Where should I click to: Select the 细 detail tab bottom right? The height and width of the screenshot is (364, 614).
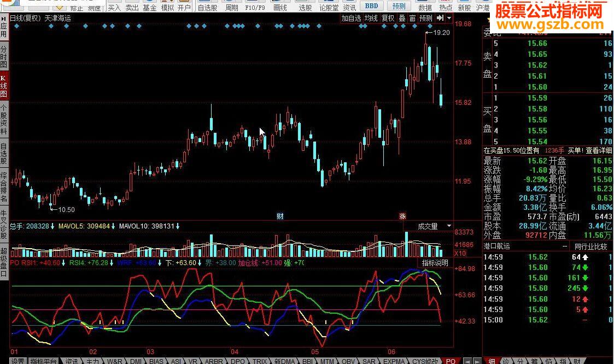coord(492,361)
